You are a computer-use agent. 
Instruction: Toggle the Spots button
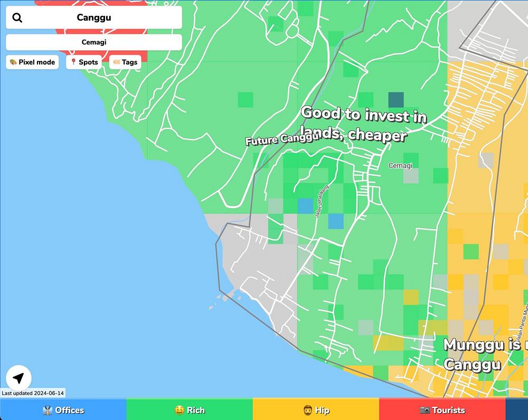(84, 62)
